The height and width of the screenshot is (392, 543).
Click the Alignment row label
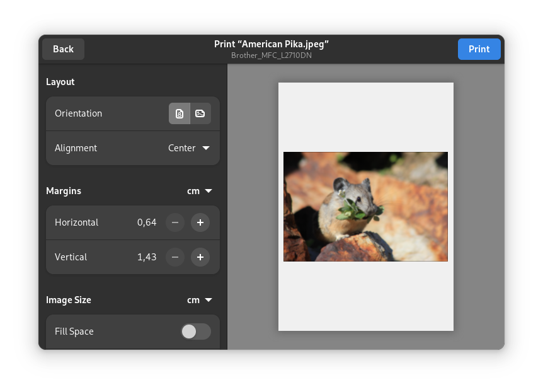pyautogui.click(x=76, y=148)
